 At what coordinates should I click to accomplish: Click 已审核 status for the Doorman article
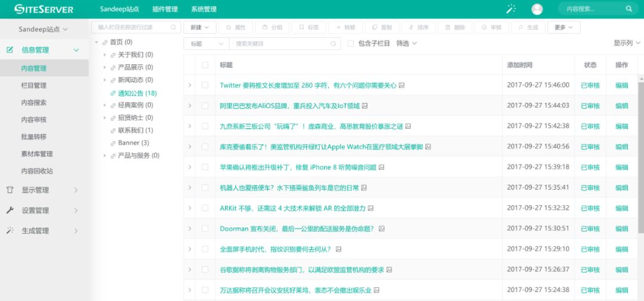click(x=590, y=229)
